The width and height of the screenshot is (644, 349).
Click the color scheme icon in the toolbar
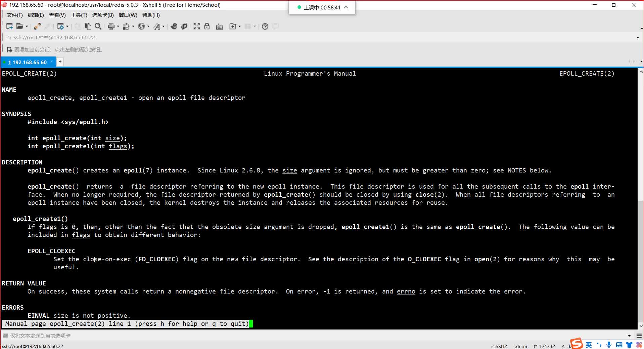(x=126, y=26)
